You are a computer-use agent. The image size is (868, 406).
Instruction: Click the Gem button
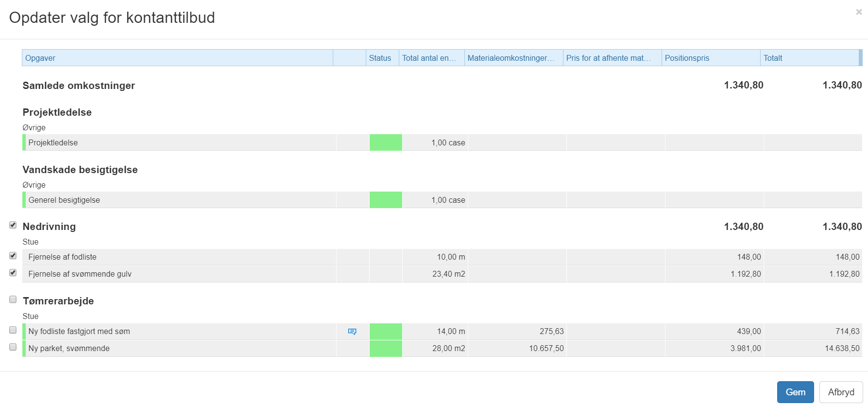click(795, 392)
